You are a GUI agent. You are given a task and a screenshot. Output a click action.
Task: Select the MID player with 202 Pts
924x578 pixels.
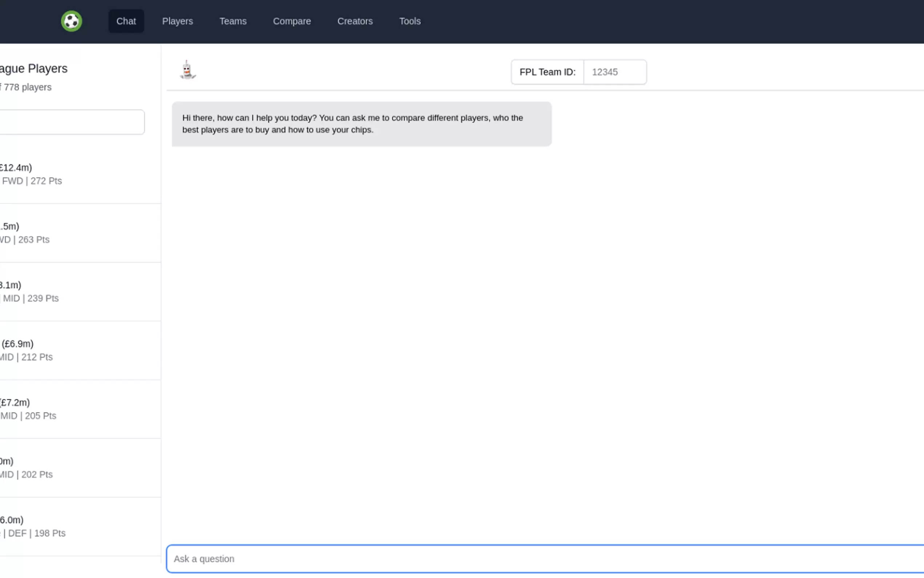tap(57, 467)
